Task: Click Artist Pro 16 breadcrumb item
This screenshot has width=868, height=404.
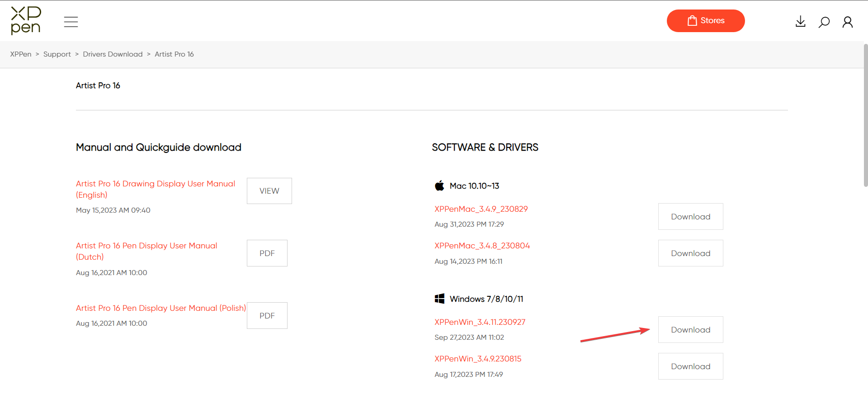Action: point(174,54)
